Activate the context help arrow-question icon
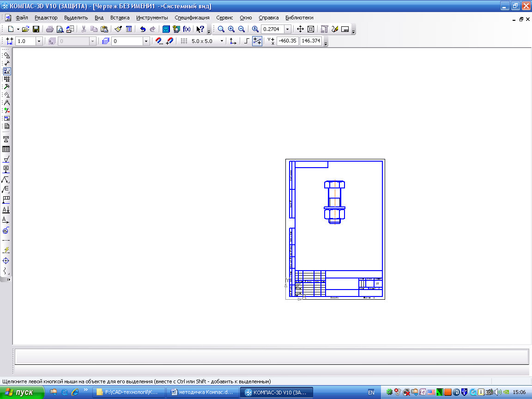Viewport: 532px width, 399px height. click(200, 29)
